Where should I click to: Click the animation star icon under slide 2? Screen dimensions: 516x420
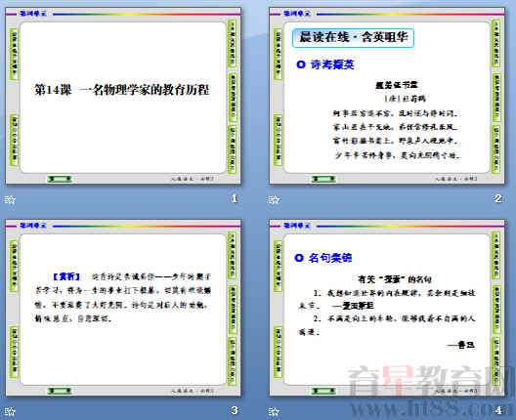tap(274, 199)
